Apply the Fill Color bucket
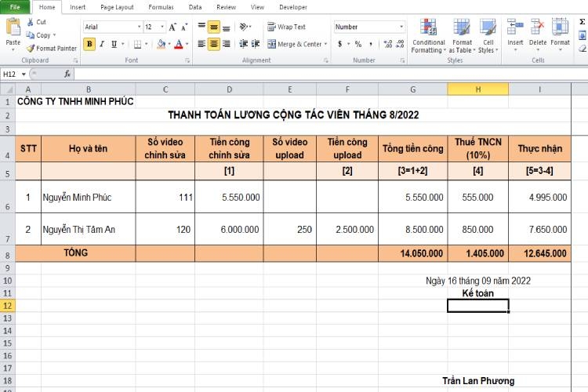The height and width of the screenshot is (392, 588). click(x=162, y=44)
